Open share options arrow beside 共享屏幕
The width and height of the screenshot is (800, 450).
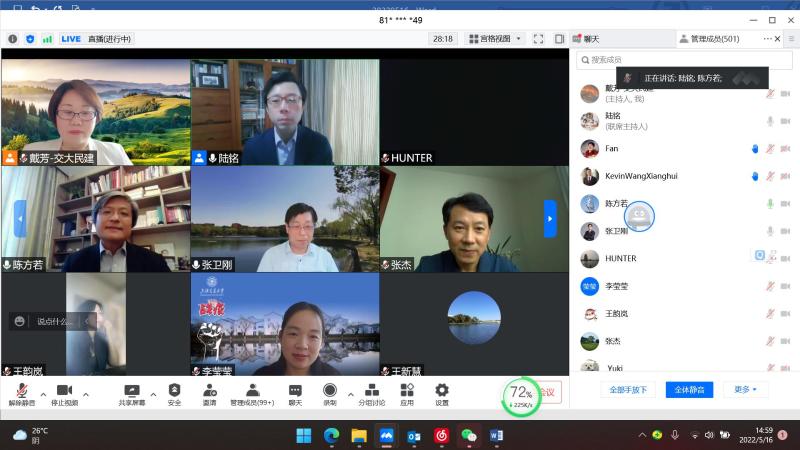[153, 394]
